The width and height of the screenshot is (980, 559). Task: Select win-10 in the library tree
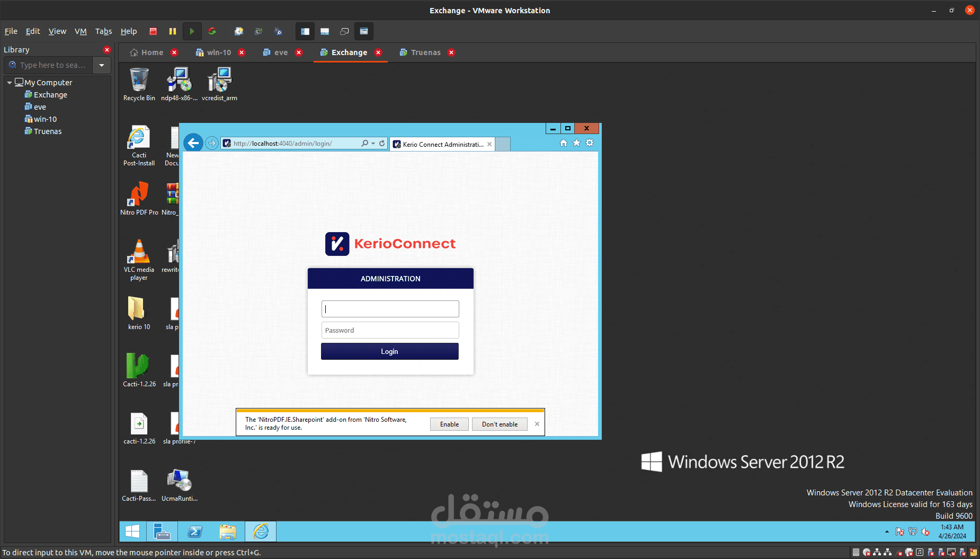[x=40, y=119]
